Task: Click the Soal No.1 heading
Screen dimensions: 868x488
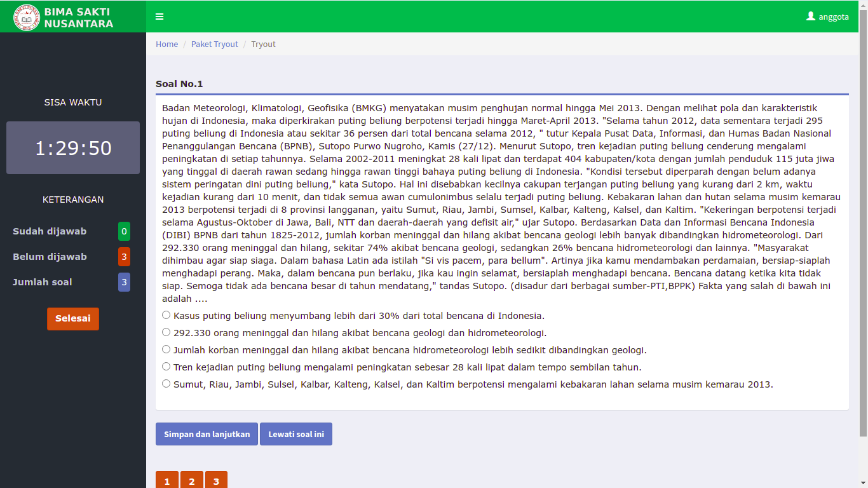Action: click(179, 84)
